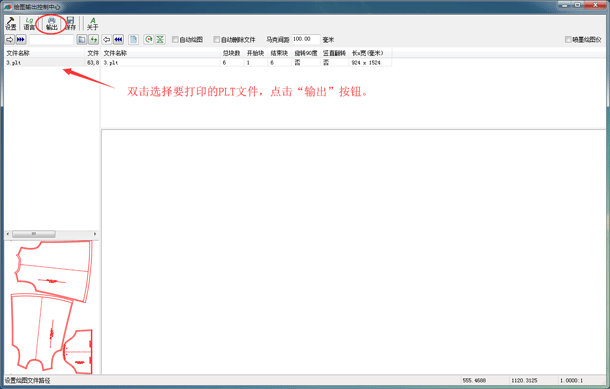Click the 1120.3125 coordinate in status bar
This screenshot has height=389, width=610.
point(524,380)
